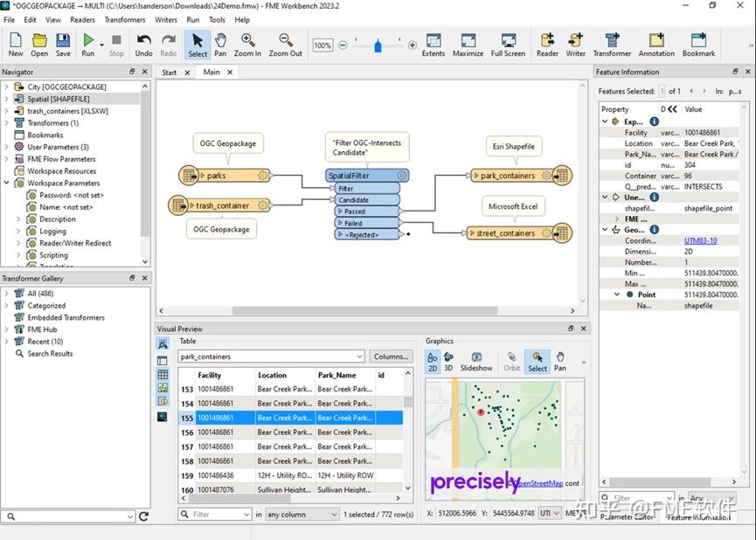Click Zoom Out magnifier
The width and height of the screenshot is (756, 540).
pyautogui.click(x=286, y=45)
